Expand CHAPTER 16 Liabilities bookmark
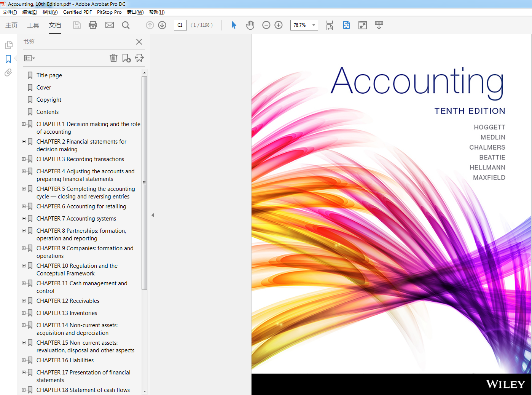This screenshot has width=532, height=395. click(x=24, y=360)
